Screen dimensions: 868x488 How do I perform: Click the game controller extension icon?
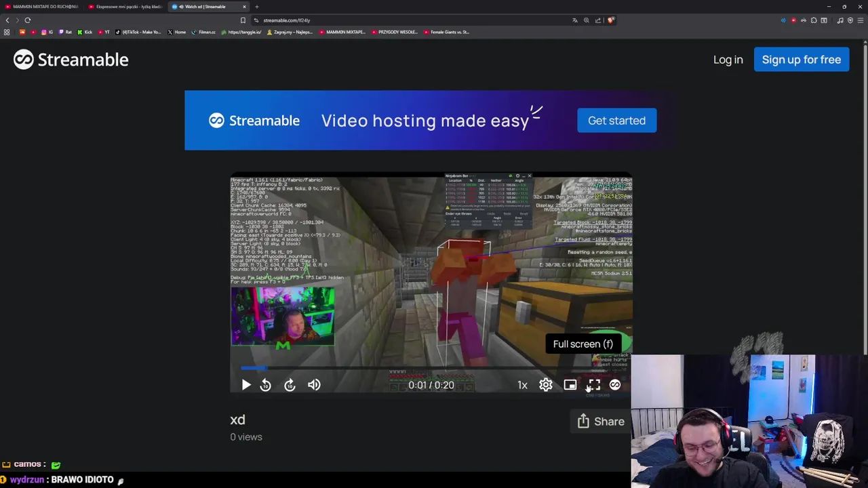804,20
